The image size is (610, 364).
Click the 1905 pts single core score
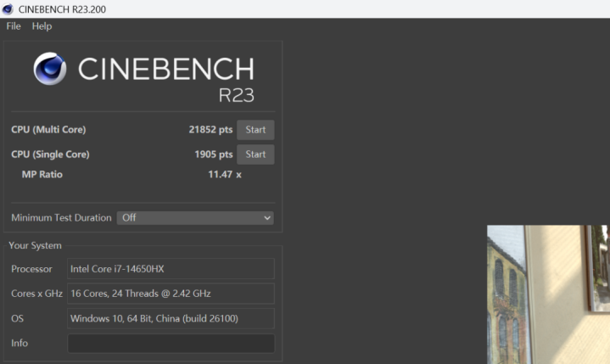click(214, 154)
